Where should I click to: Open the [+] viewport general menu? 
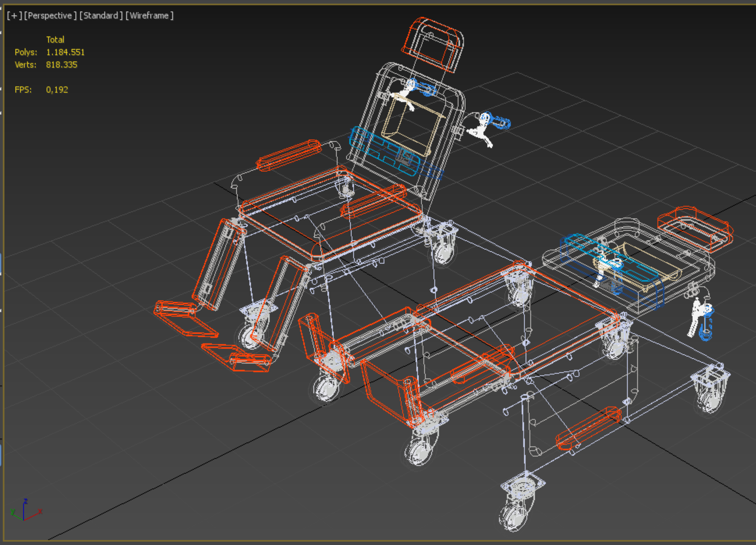tap(14, 16)
